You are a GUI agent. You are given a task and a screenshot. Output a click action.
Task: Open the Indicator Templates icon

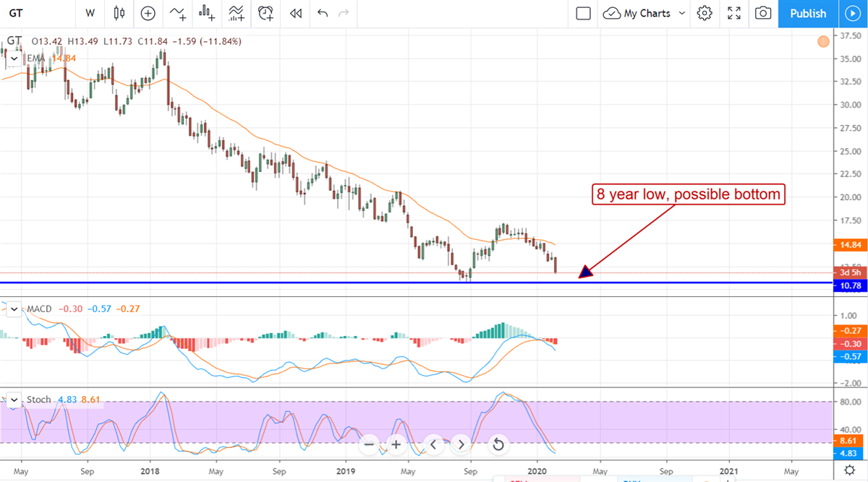pos(237,13)
